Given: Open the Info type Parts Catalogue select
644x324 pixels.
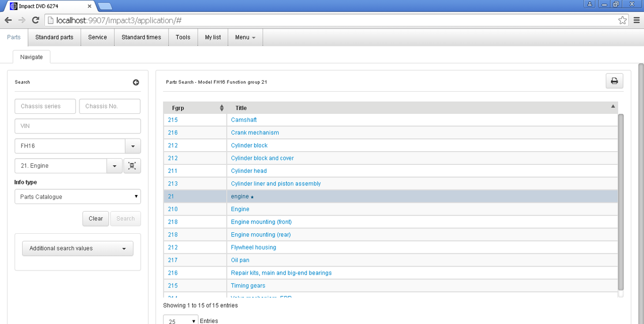Looking at the screenshot, I should 77,197.
